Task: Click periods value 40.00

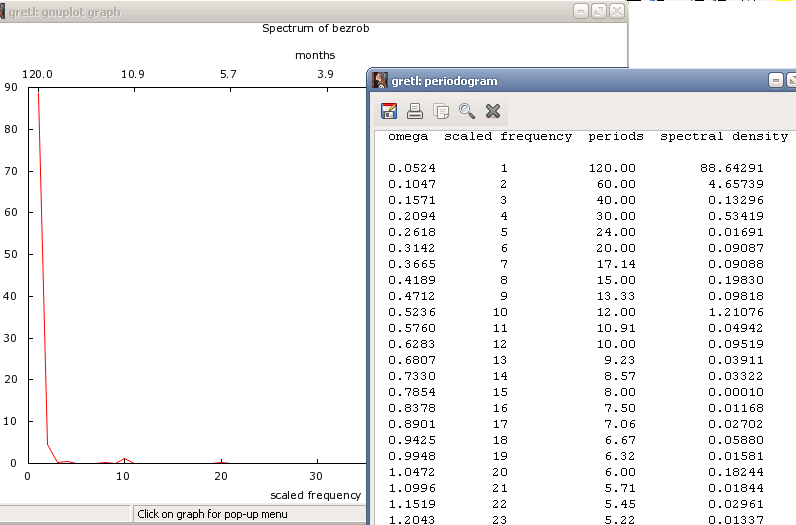Action: point(616,200)
